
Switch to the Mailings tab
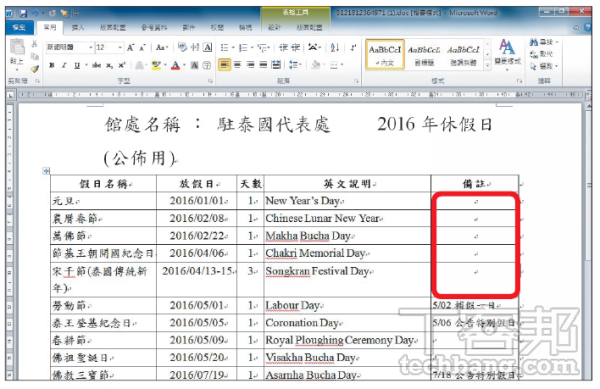188,28
